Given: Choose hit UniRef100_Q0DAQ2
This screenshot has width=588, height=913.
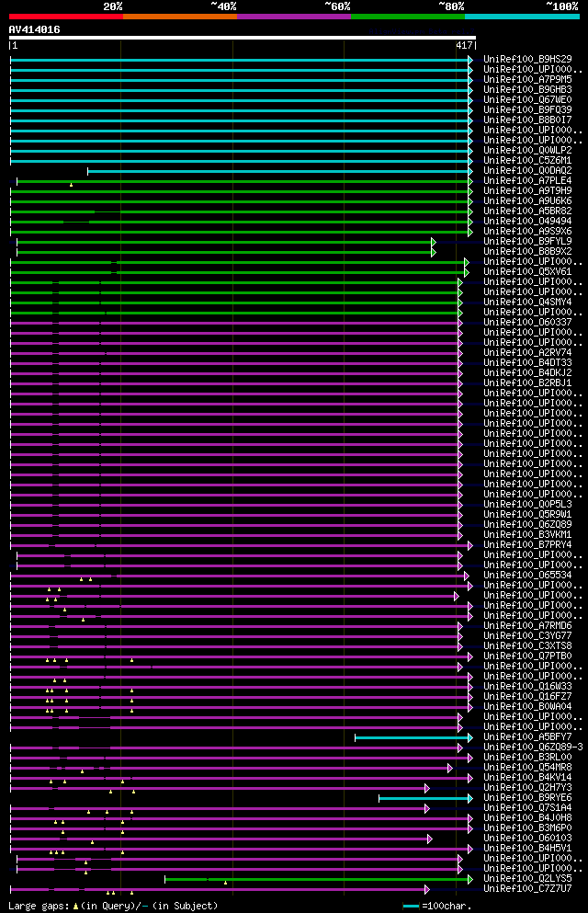Looking at the screenshot, I should click(527, 171).
